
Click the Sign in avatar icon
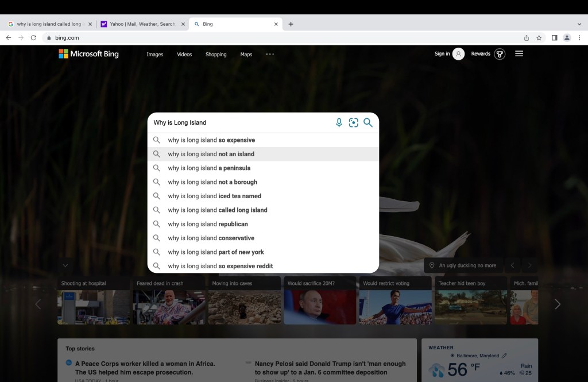[458, 54]
